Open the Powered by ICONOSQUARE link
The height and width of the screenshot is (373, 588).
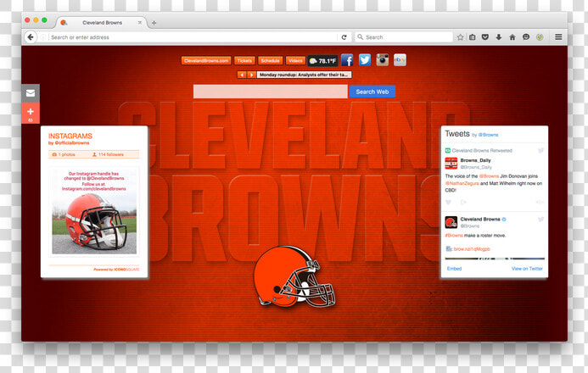coord(116,270)
